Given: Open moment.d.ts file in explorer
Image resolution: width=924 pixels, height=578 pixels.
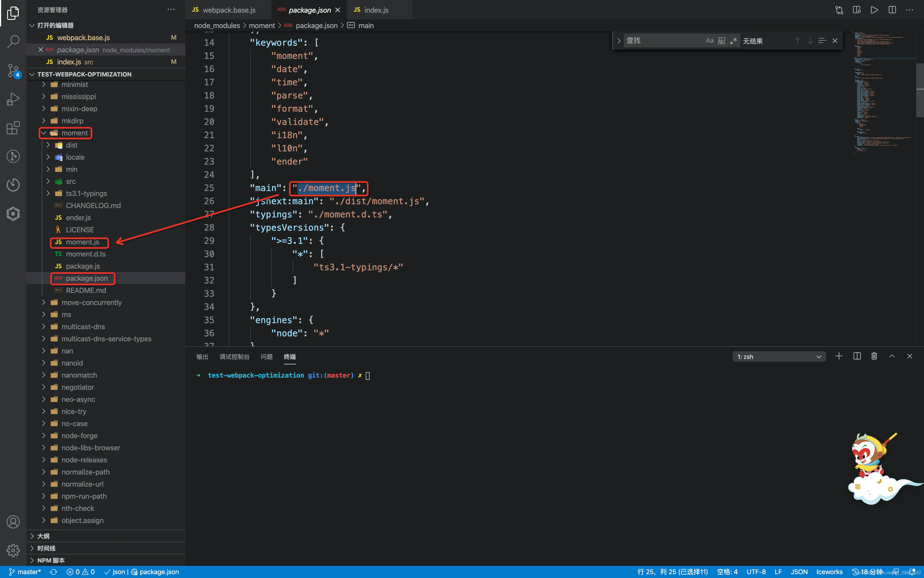Looking at the screenshot, I should click(86, 254).
